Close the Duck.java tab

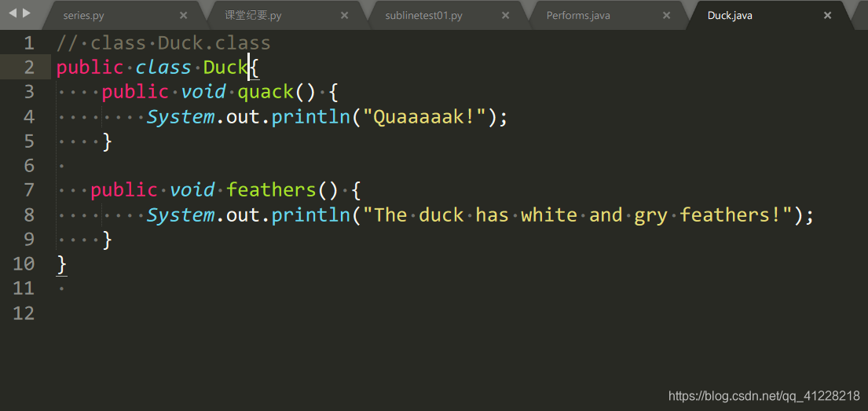828,16
